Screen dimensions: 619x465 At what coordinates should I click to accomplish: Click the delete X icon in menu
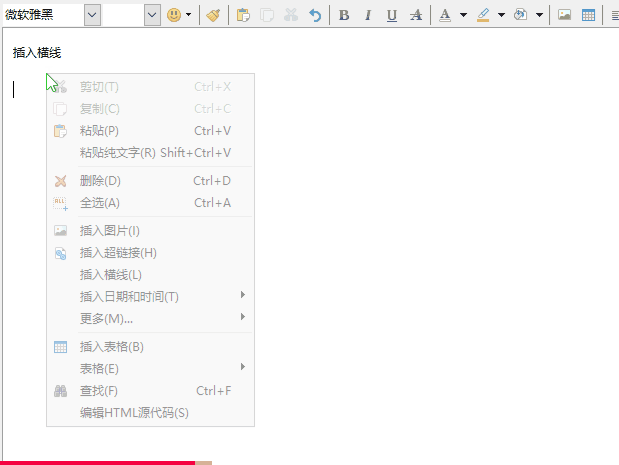click(x=60, y=181)
